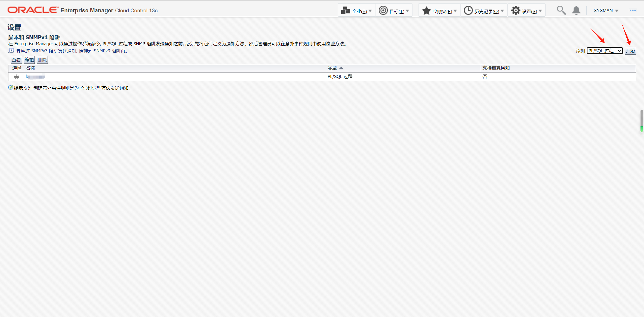
Task: Click the Targets bullseye icon
Action: coord(383,11)
